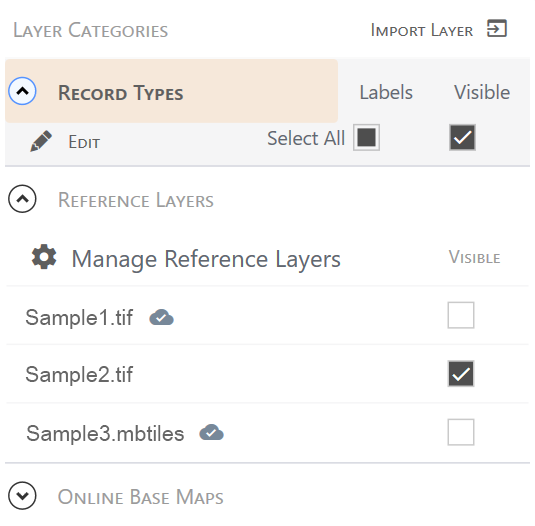Enable visibility for Sample1.tif
This screenshot has height=526, width=535.
461,315
